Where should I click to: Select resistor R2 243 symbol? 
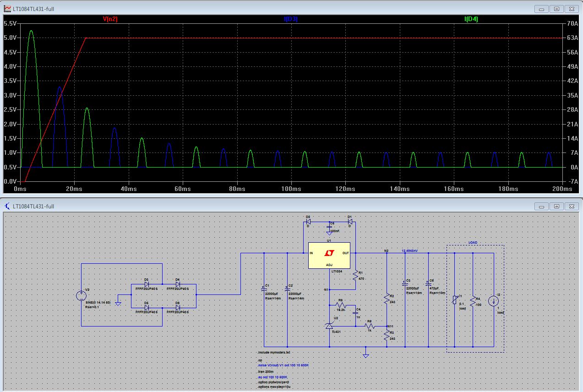point(387,299)
